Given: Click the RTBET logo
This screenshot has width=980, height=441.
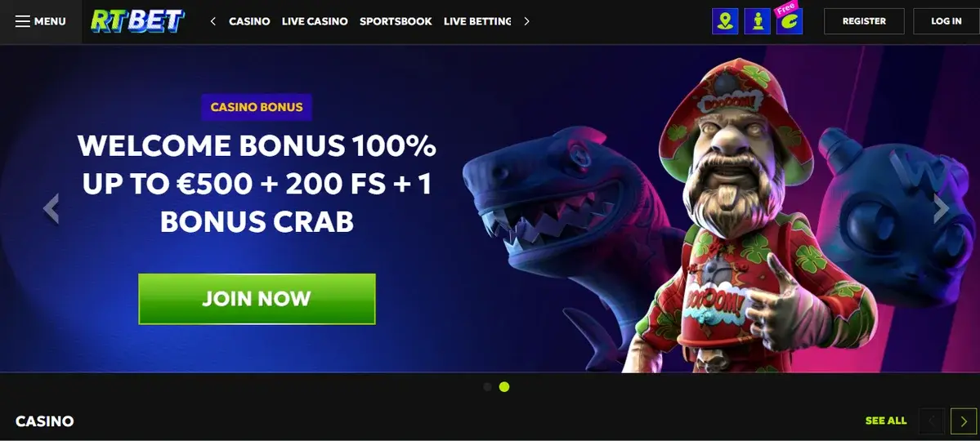Looking at the screenshot, I should point(137,20).
